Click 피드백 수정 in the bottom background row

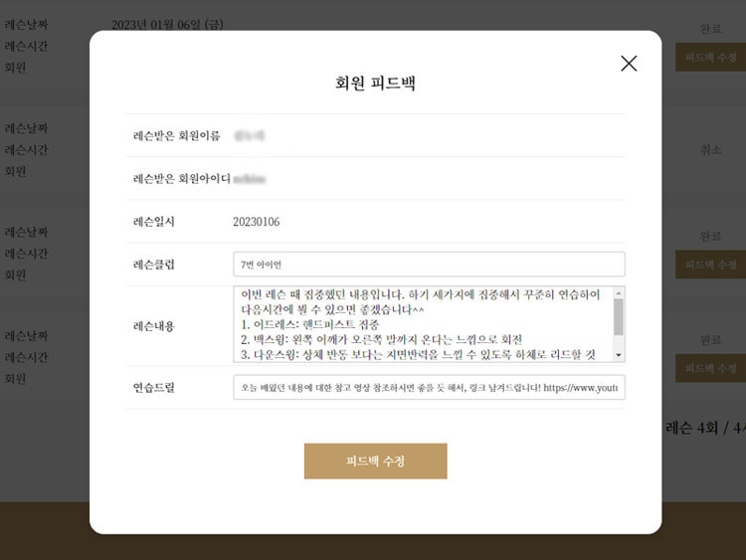[709, 368]
